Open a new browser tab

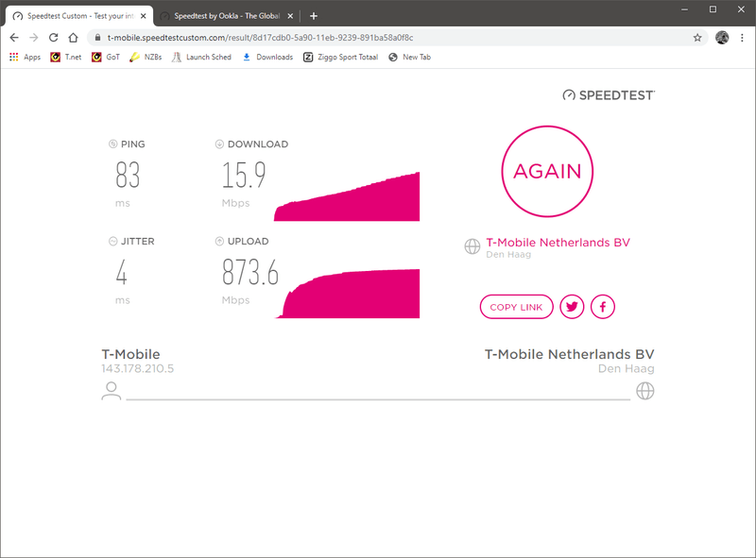coord(314,16)
